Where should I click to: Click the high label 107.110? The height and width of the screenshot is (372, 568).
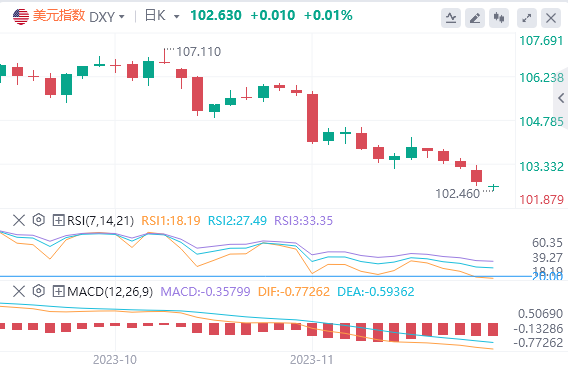tap(199, 52)
